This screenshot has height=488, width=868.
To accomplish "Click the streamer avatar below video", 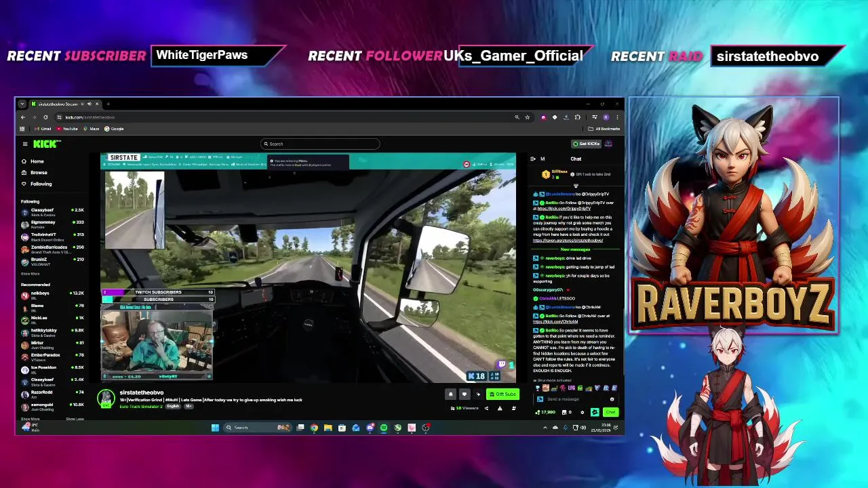I will pyautogui.click(x=106, y=399).
